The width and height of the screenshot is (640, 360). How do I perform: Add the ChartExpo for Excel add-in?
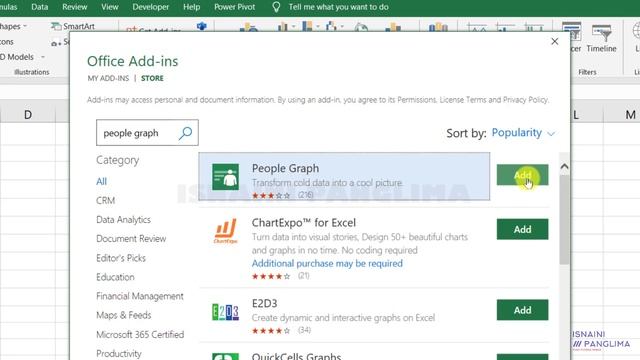(x=522, y=229)
